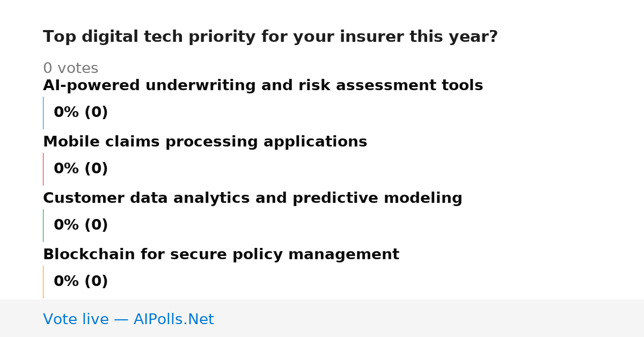Click the green bar for Customer data analytics
The height and width of the screenshot is (337, 644).
pyautogui.click(x=43, y=225)
